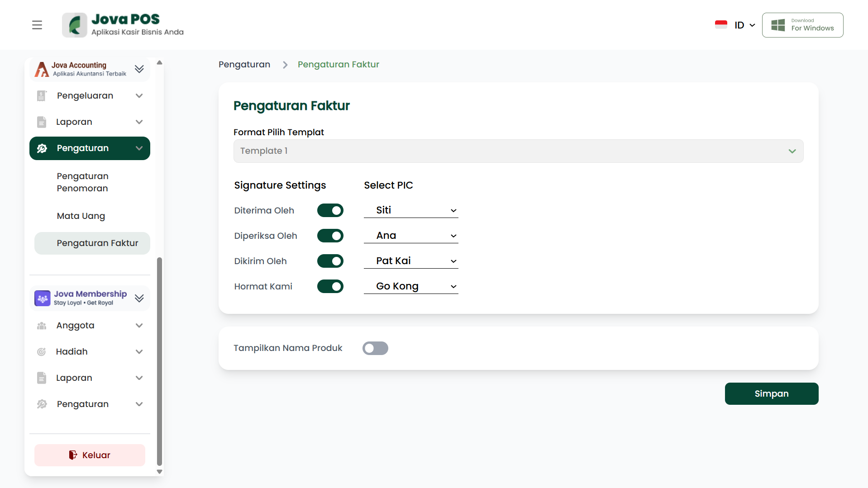Click the Windows logo download icon
Image resolution: width=868 pixels, height=488 pixels.
pyautogui.click(x=778, y=25)
